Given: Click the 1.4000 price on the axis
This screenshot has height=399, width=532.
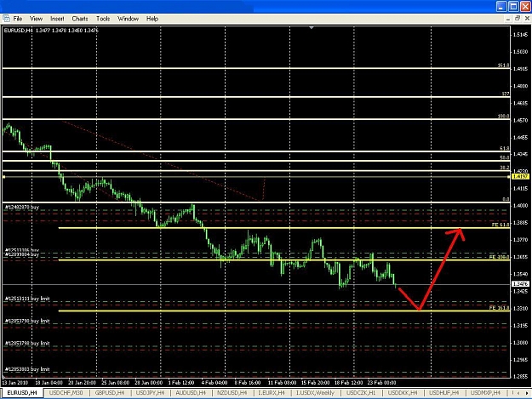Looking at the screenshot, I should (520, 205).
